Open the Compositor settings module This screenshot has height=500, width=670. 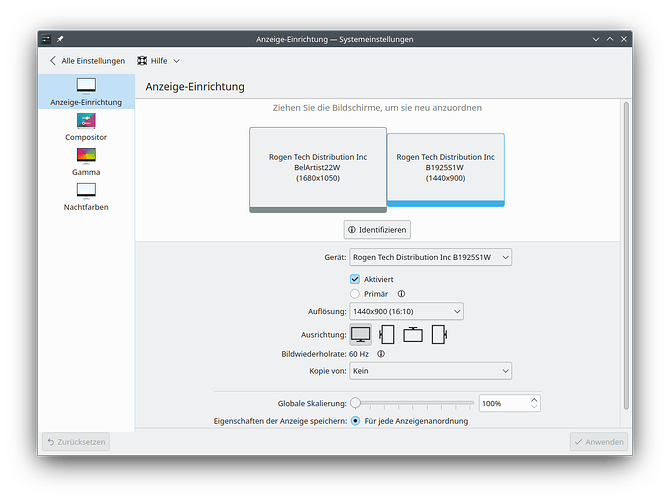[x=86, y=126]
